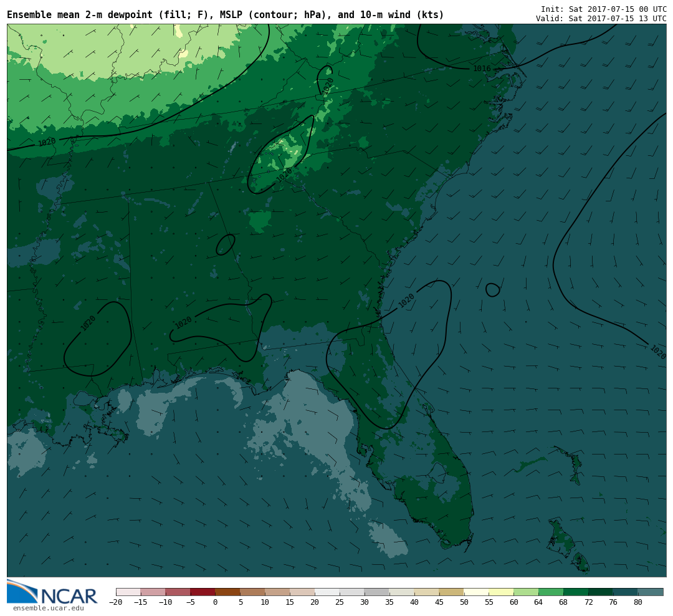Viewport: 673px width, 616px height.
Task: Pick the above-80 teal legend swatch
Action: coord(651,592)
